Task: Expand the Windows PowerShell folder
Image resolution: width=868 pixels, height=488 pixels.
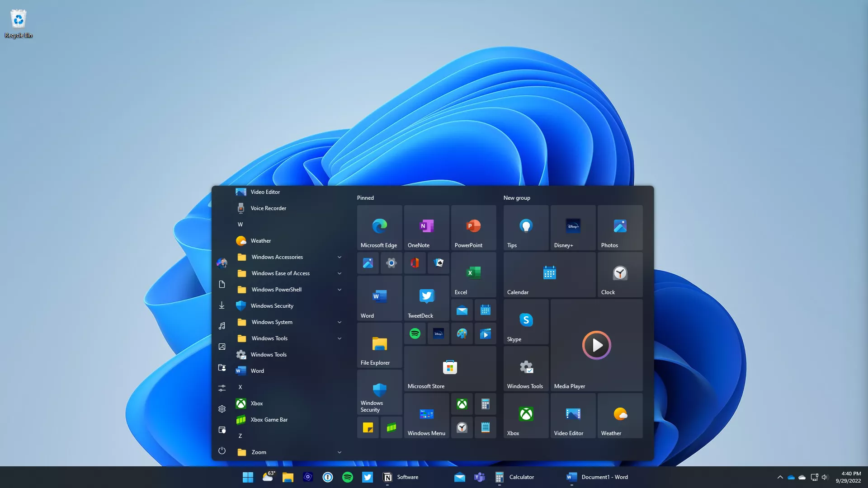Action: pyautogui.click(x=339, y=290)
